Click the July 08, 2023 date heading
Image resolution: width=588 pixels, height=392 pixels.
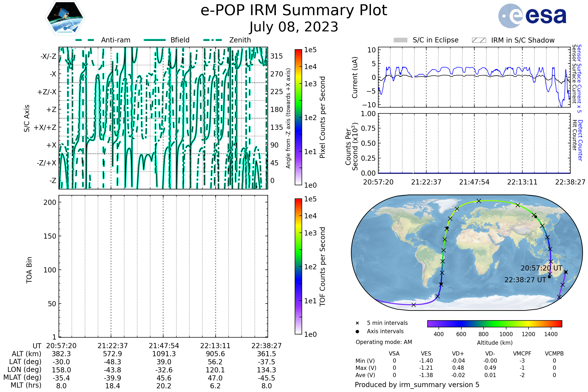point(294,27)
